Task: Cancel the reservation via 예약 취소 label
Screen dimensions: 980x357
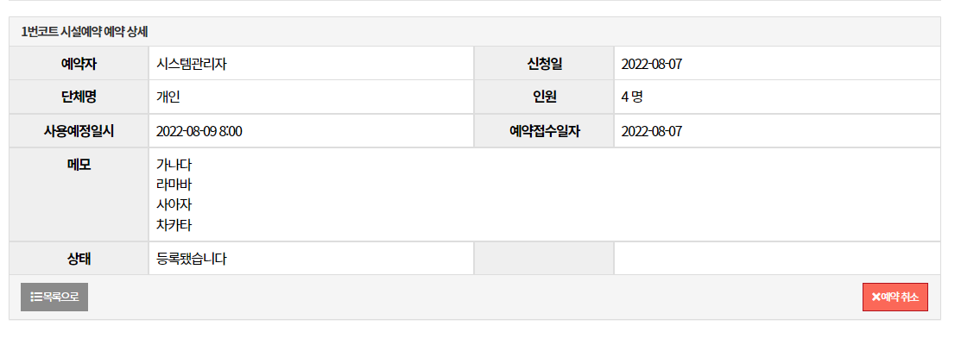Action: 900,297
